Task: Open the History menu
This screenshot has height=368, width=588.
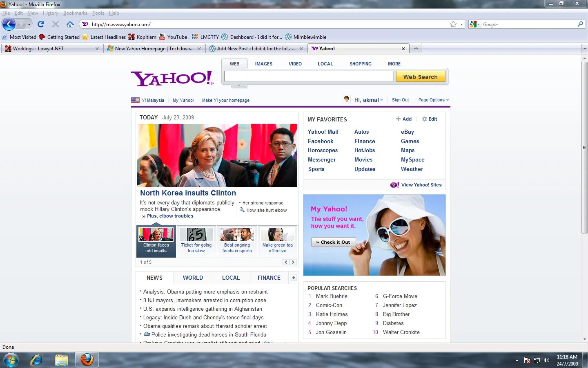Action: (x=50, y=13)
